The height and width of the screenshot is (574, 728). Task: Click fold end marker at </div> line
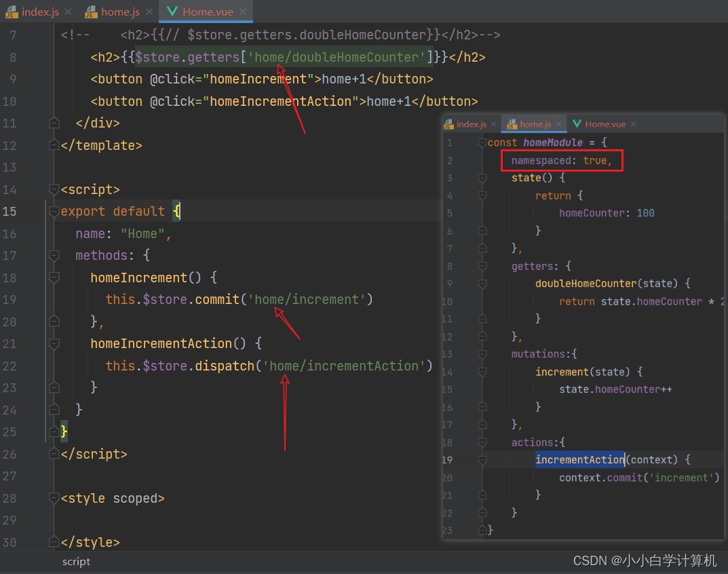[x=54, y=123]
